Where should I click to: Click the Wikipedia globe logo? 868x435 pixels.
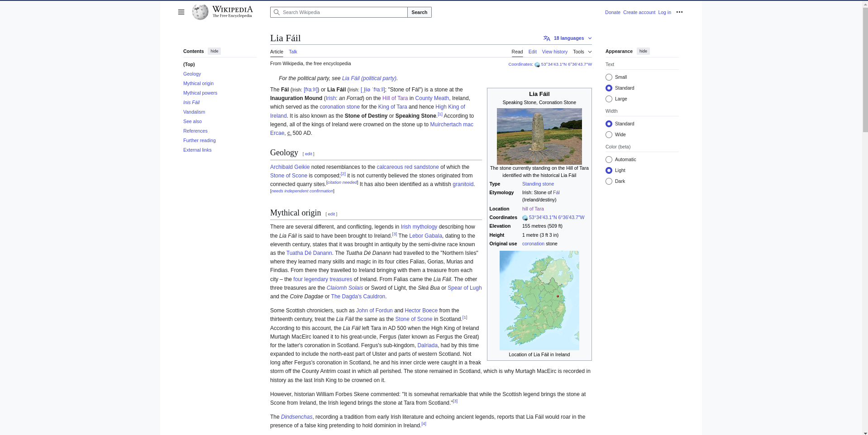click(200, 12)
